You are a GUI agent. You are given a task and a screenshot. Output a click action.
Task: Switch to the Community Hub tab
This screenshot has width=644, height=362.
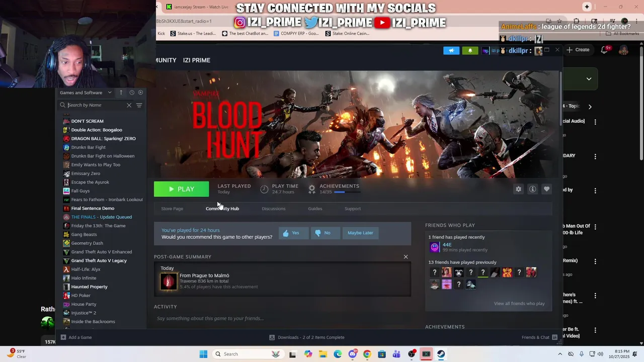(222, 209)
